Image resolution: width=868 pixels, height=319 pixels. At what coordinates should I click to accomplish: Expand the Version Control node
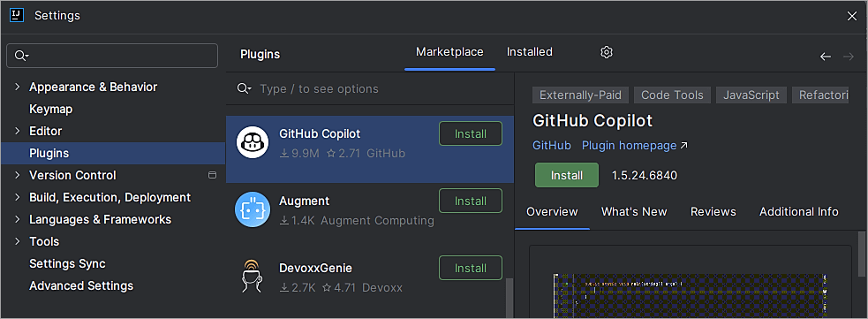(x=17, y=175)
